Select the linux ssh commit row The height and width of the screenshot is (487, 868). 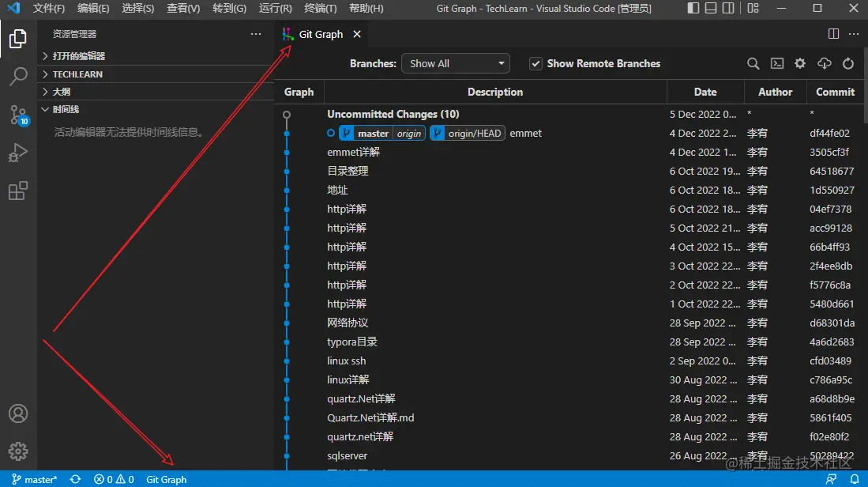click(570, 361)
